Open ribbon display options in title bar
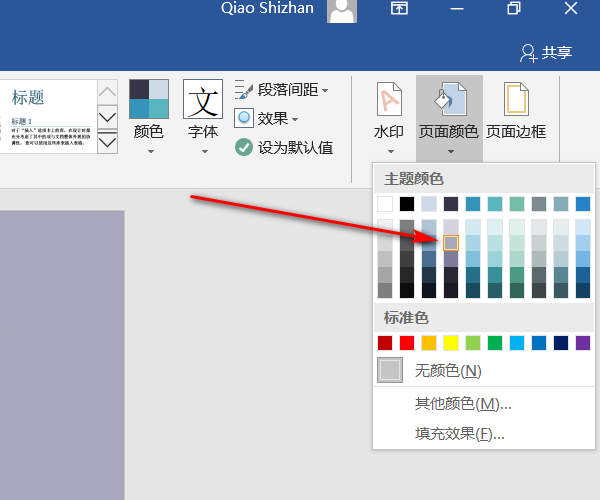This screenshot has width=600, height=500. pyautogui.click(x=399, y=9)
